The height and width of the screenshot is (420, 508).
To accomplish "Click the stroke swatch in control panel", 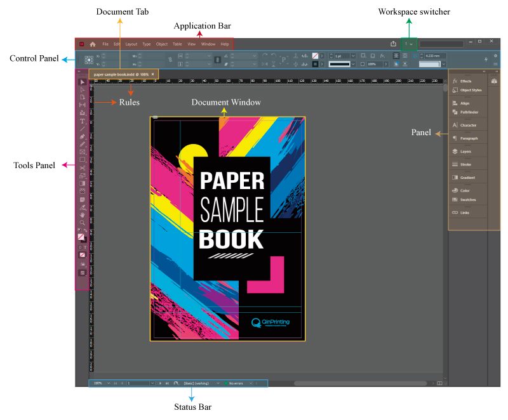I will coord(315,64).
